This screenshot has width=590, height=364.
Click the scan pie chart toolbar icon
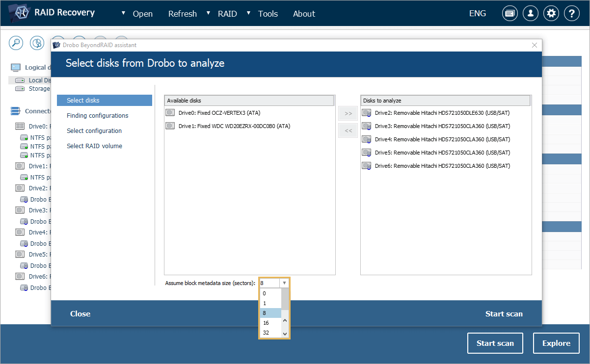(37, 43)
